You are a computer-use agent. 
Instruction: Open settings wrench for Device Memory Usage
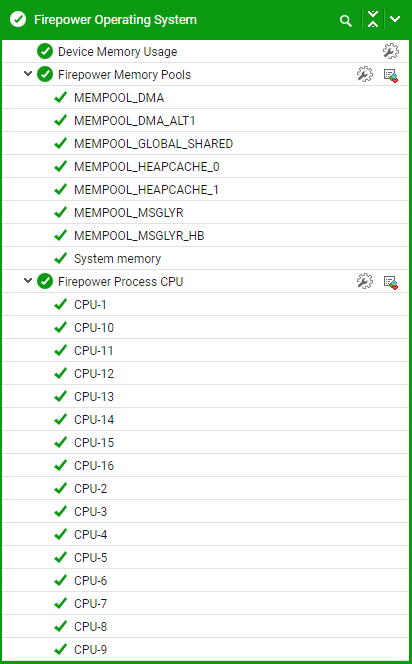click(390, 51)
